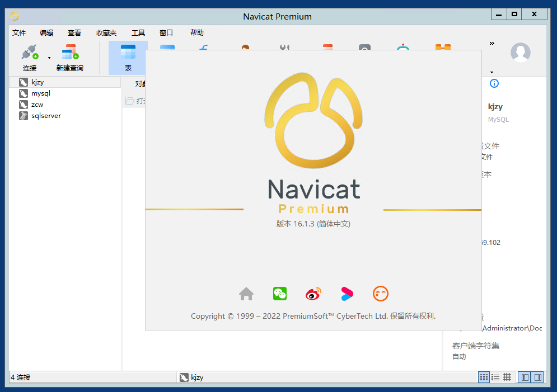The height and width of the screenshot is (392, 557).
Task: Open the 连接 dropdown arrow
Action: [x=49, y=58]
